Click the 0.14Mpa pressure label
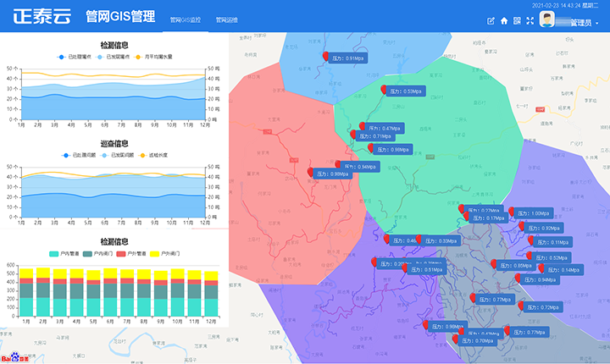The width and height of the screenshot is (610, 364). [x=562, y=270]
